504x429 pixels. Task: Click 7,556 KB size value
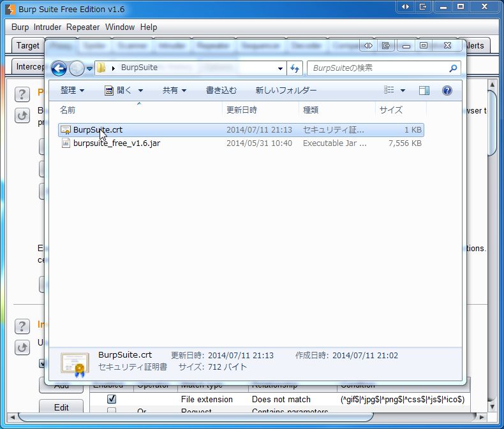click(405, 143)
